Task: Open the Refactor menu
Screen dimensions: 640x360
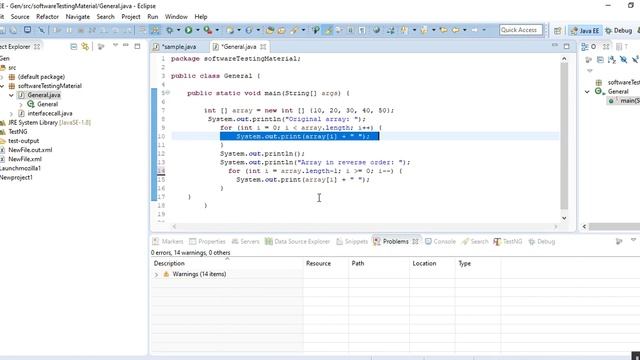Action: (47, 17)
